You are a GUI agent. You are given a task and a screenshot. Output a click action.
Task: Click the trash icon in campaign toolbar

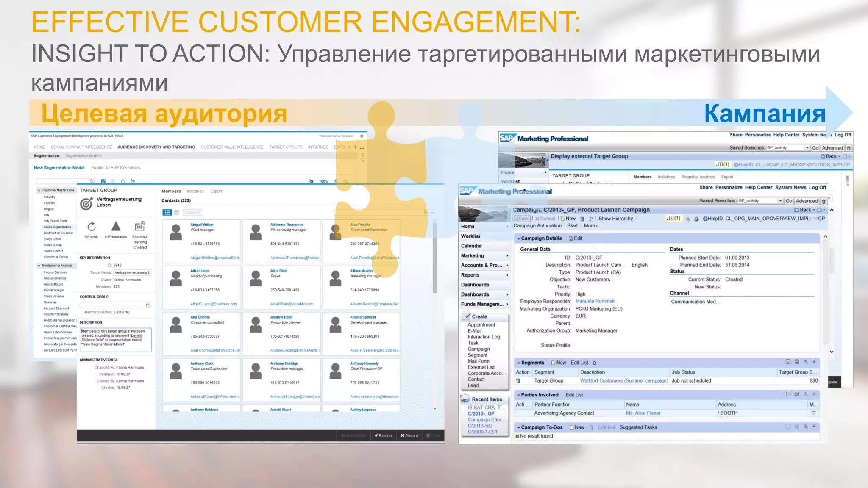click(582, 219)
